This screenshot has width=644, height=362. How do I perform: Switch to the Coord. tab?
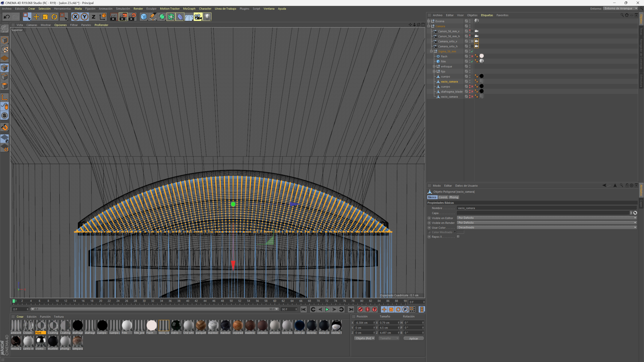[443, 197]
